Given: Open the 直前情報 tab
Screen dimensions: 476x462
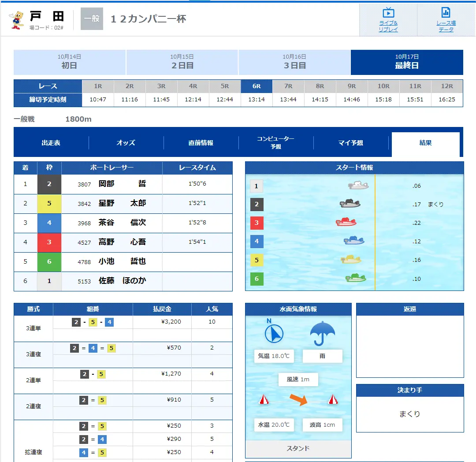Looking at the screenshot, I should click(x=201, y=143).
